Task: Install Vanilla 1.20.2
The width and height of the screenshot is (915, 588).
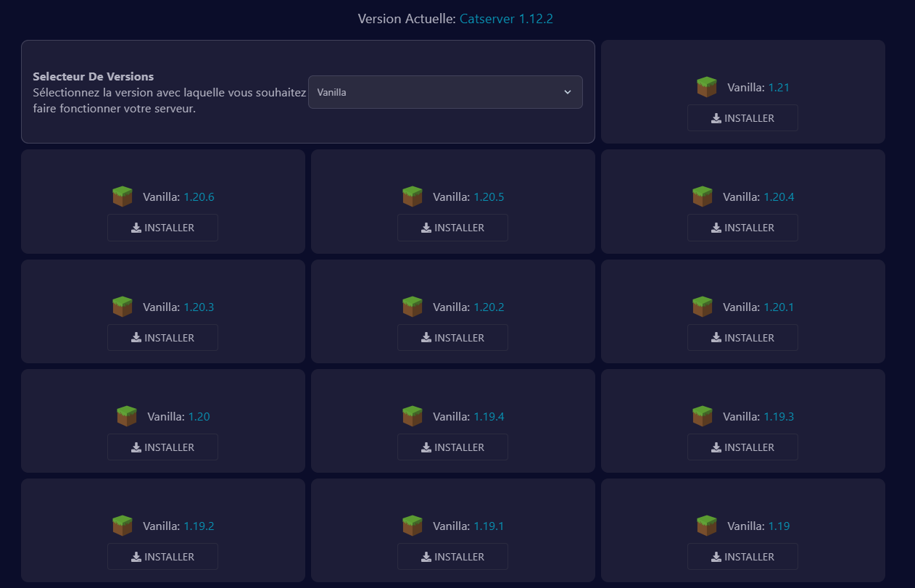Action: point(452,338)
